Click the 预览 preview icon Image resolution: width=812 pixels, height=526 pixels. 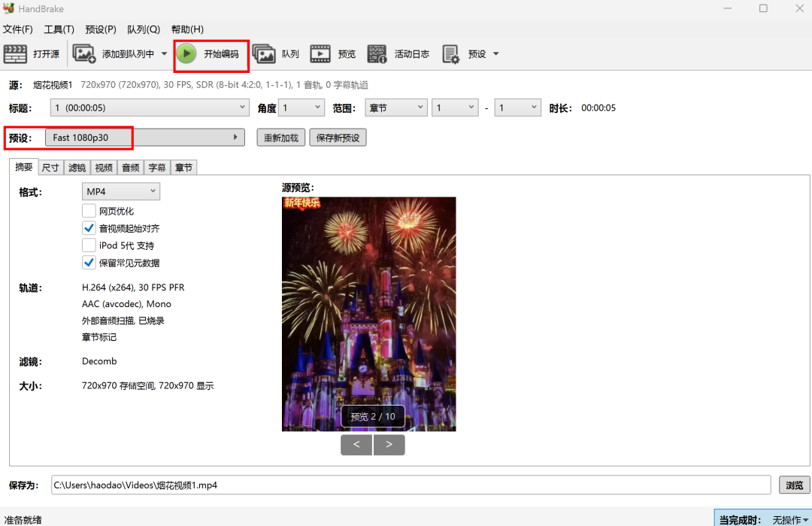coord(320,54)
